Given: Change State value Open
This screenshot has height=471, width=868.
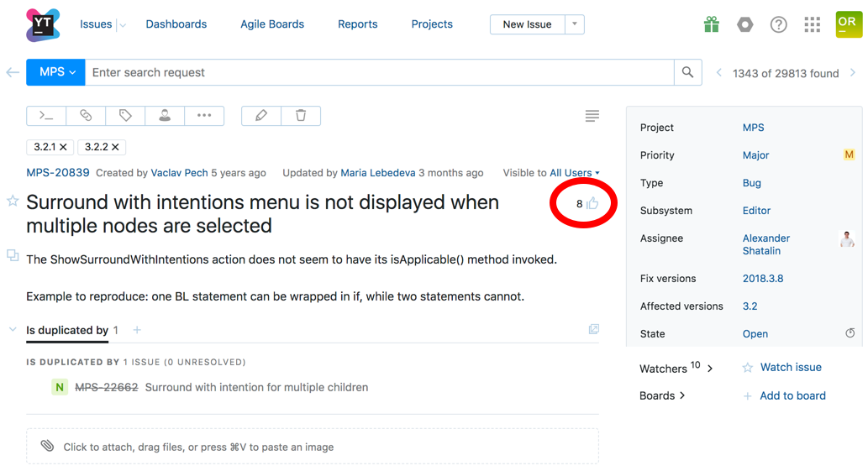Looking at the screenshot, I should tap(755, 333).
